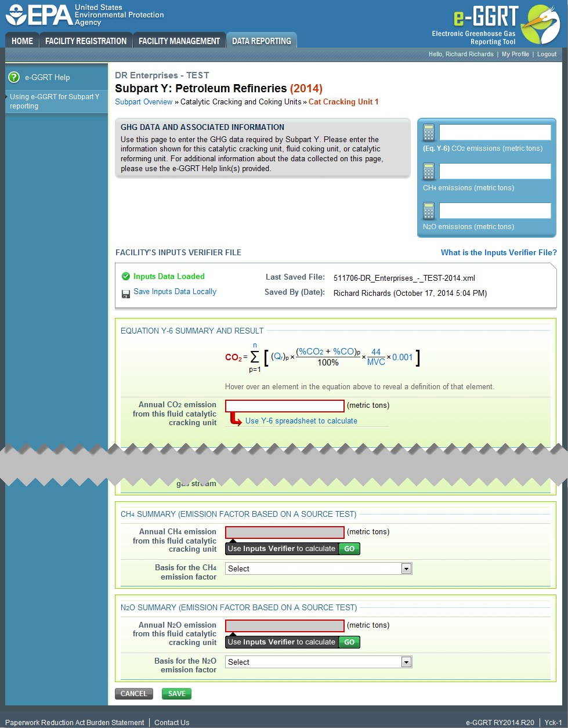Click the Inputs Data Loaded status text
The width and height of the screenshot is (568, 728).
coord(169,277)
